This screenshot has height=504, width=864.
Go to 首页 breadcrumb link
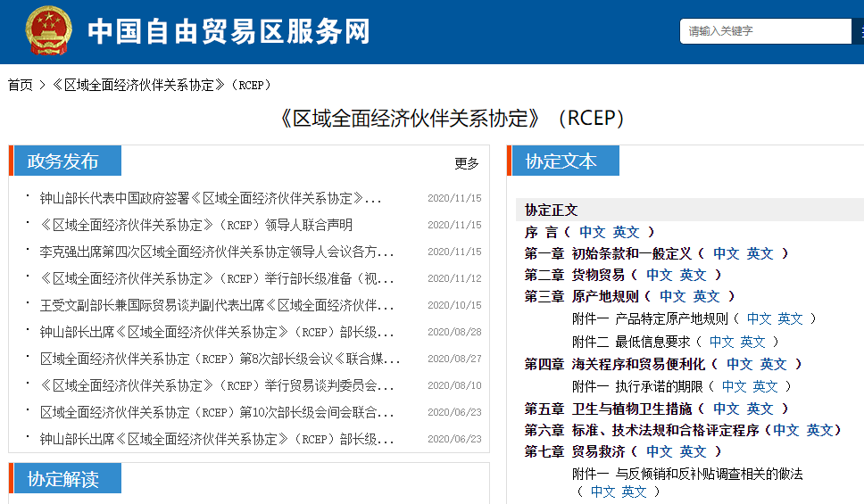[x=21, y=85]
